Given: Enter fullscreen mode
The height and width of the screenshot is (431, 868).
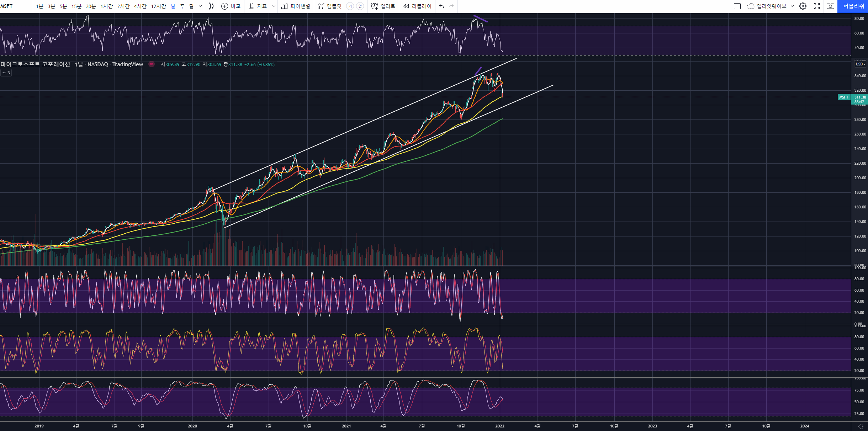Looking at the screenshot, I should click(x=817, y=6).
